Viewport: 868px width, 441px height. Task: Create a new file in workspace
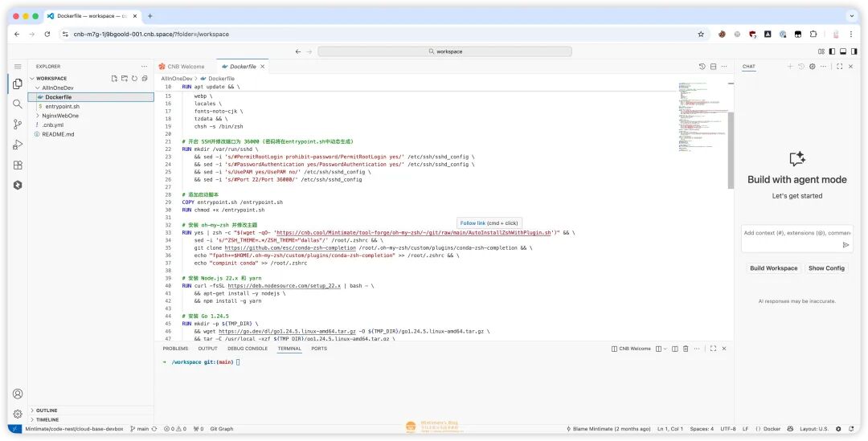pyautogui.click(x=114, y=79)
